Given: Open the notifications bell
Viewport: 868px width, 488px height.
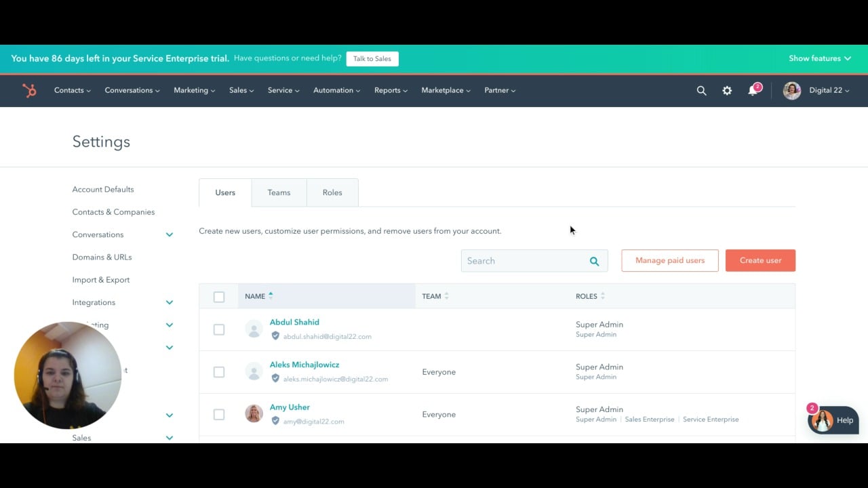Looking at the screenshot, I should tap(753, 91).
